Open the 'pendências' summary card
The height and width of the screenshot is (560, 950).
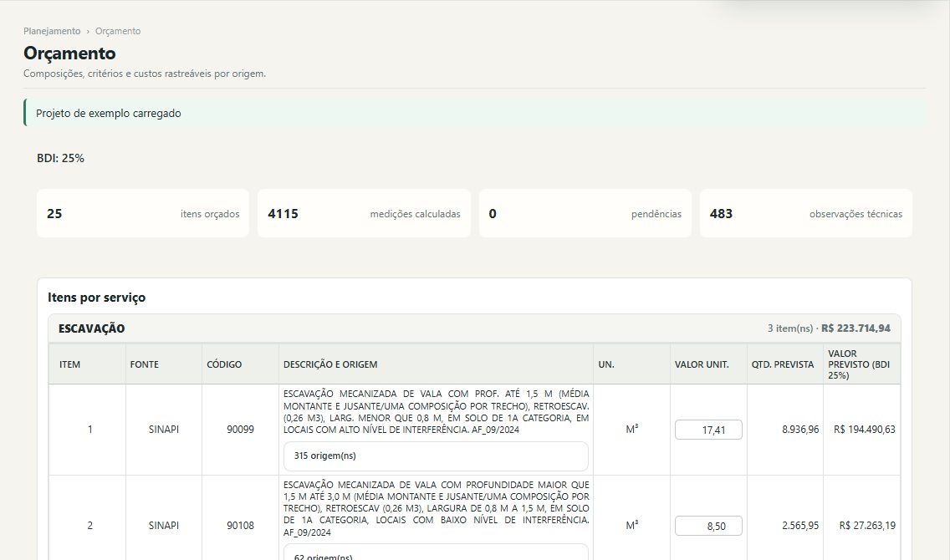click(585, 213)
